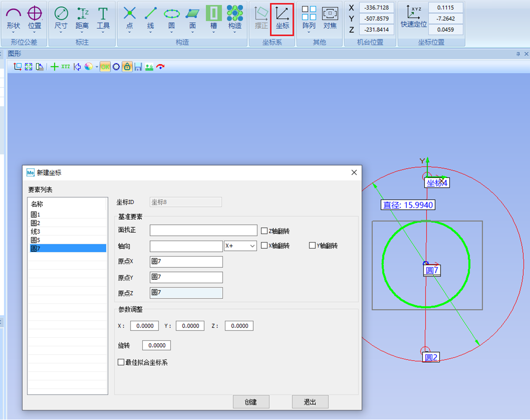The height and width of the screenshot is (420, 530).
Task: Click the save icon in graphics toolbar
Action: 138,66
